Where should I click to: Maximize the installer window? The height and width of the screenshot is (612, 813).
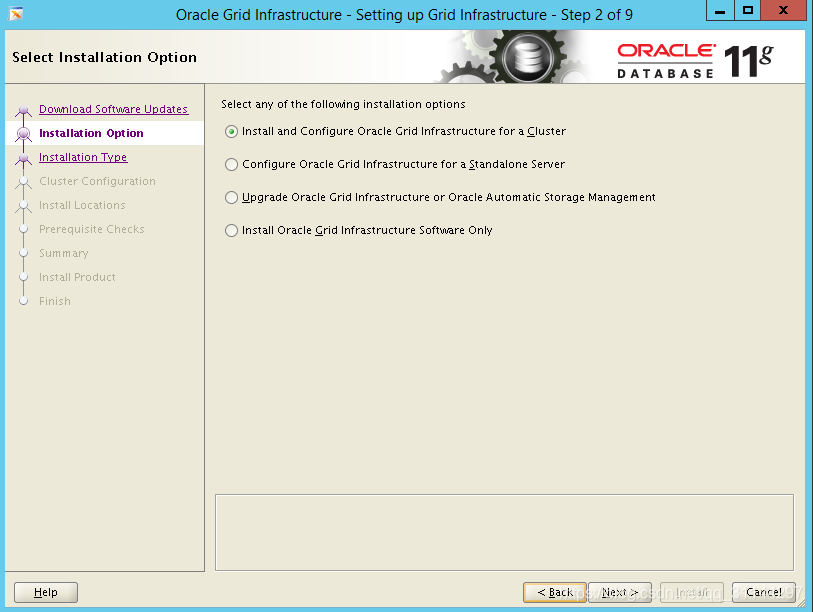pos(748,10)
